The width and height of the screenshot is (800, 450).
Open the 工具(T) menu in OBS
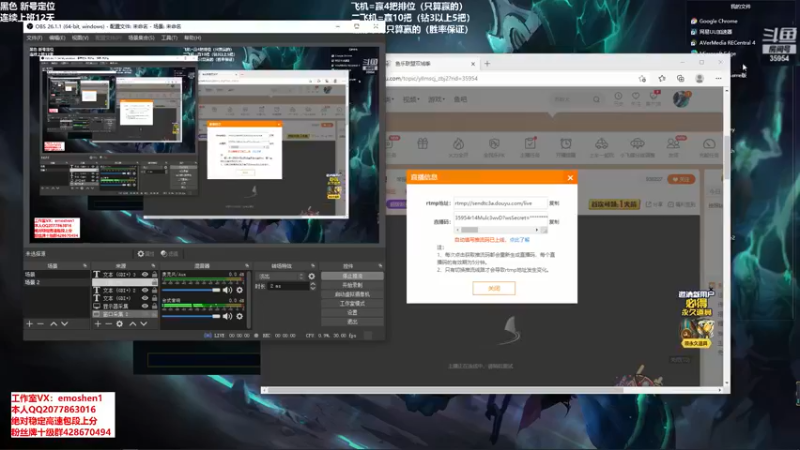coord(169,38)
